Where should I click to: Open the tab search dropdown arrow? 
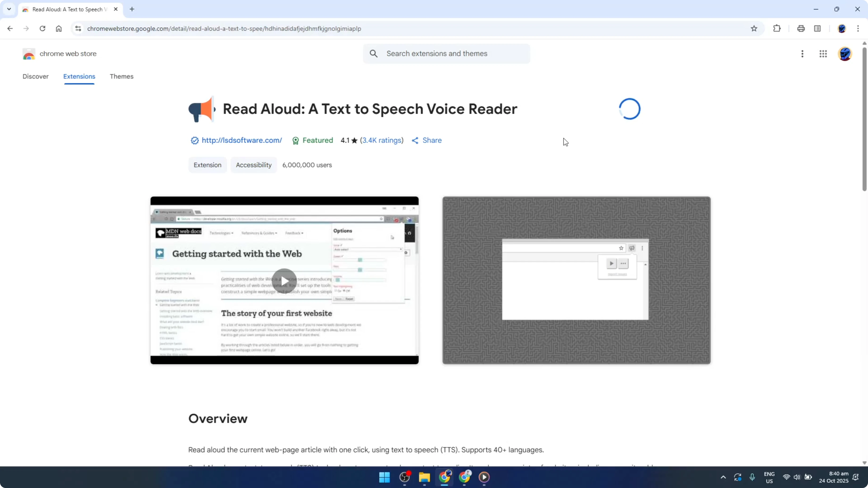9,9
